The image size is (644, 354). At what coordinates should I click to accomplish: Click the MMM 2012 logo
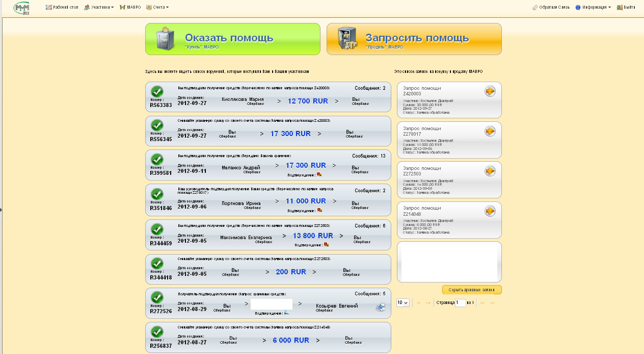coord(22,8)
